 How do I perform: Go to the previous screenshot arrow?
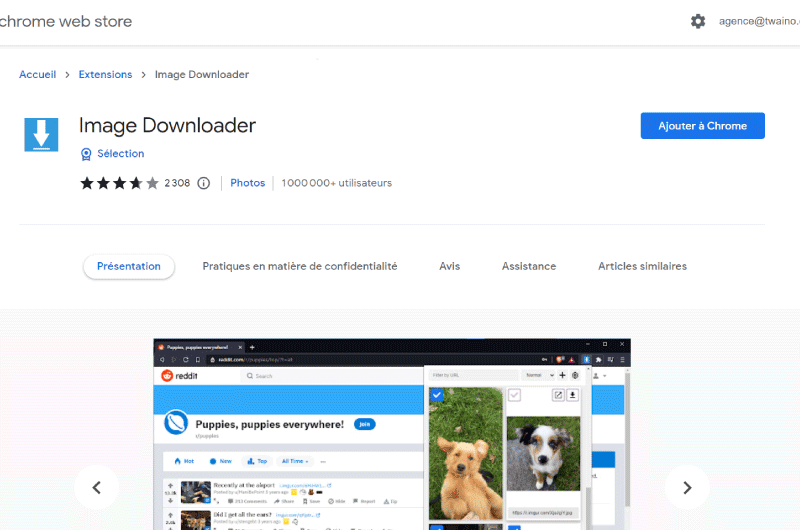tap(96, 488)
